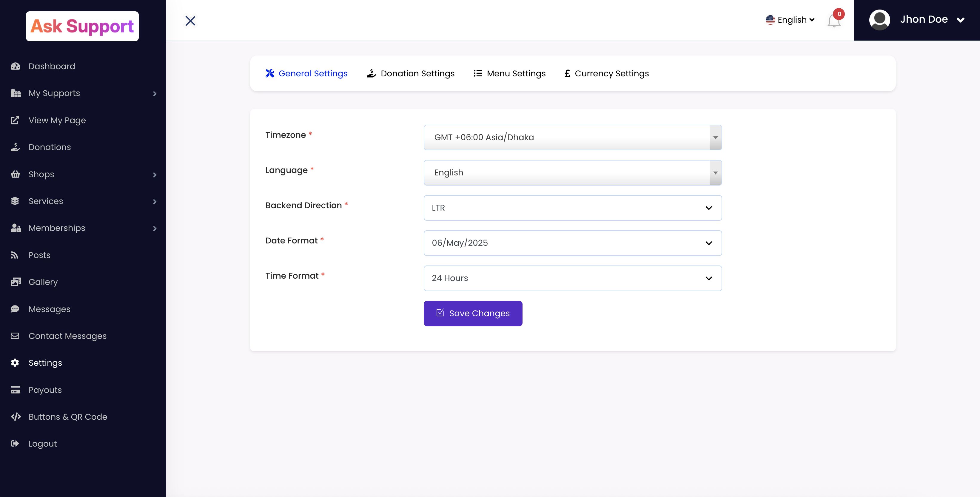This screenshot has height=497, width=980.
Task: Open the Logout link in sidebar
Action: (42, 444)
